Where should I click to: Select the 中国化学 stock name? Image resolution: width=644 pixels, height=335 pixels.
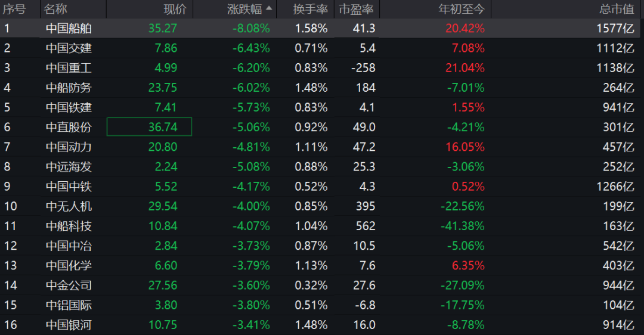(x=69, y=265)
